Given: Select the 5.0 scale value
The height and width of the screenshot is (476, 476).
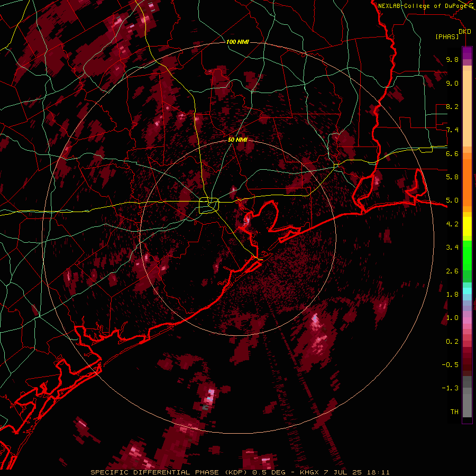Looking at the screenshot, I should click(452, 200).
